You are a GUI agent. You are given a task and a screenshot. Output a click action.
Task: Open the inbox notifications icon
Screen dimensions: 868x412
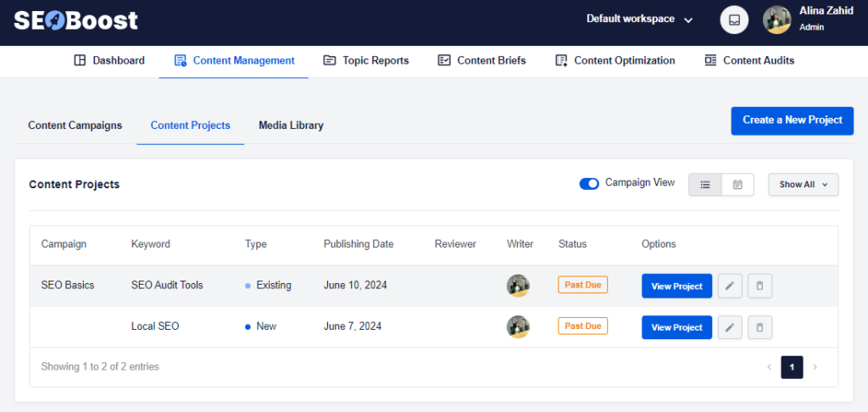coord(734,20)
